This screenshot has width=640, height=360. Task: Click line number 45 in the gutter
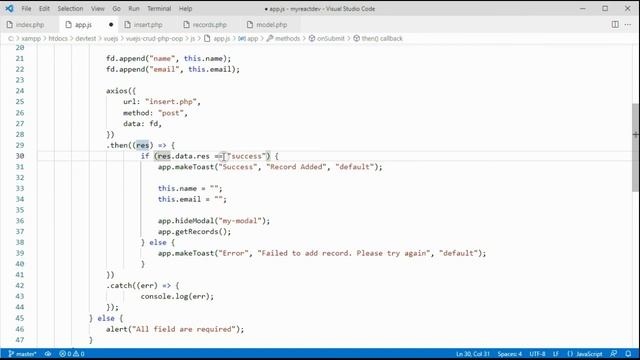pos(20,318)
